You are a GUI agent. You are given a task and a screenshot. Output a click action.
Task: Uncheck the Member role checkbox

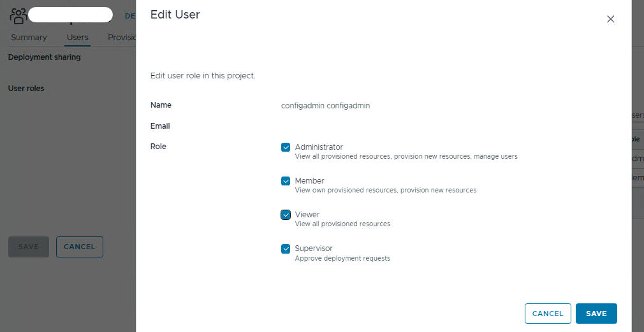point(286,181)
